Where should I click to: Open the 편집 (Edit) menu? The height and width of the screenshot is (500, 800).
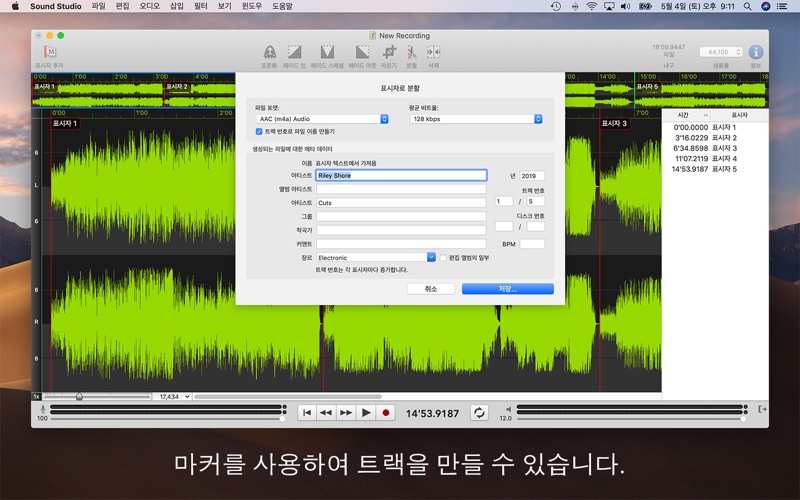click(x=122, y=6)
